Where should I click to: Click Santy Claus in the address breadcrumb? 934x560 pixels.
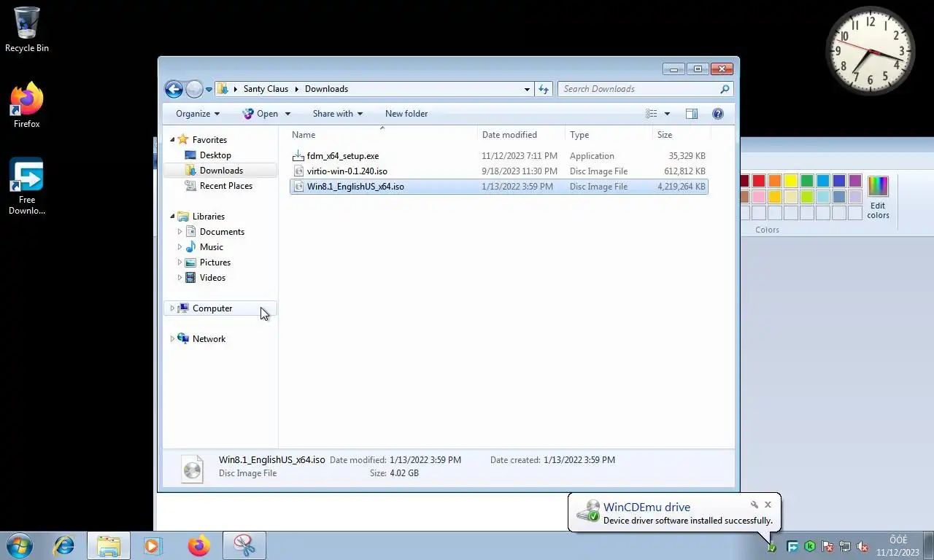266,89
